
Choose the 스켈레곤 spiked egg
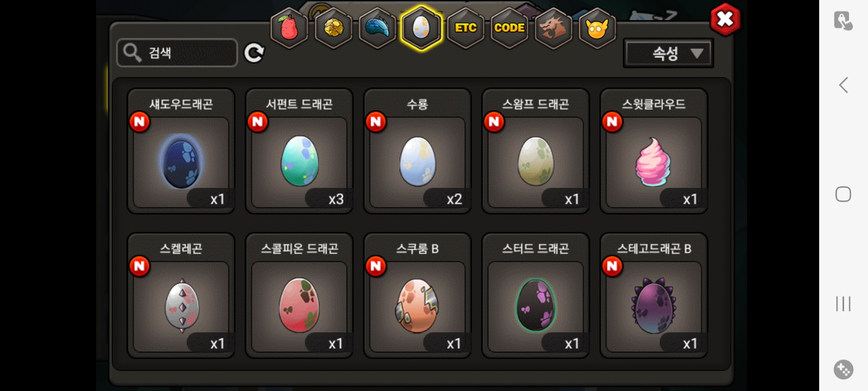point(181,296)
